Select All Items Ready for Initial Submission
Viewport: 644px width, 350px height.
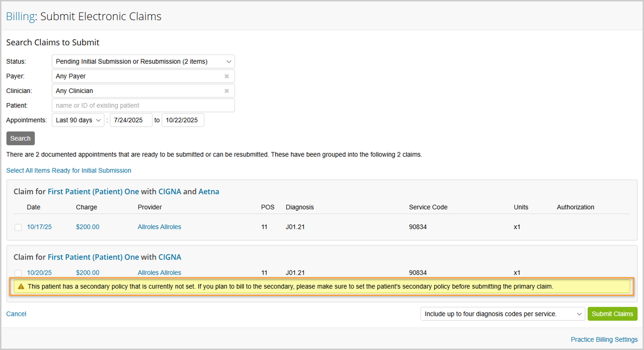(x=68, y=170)
